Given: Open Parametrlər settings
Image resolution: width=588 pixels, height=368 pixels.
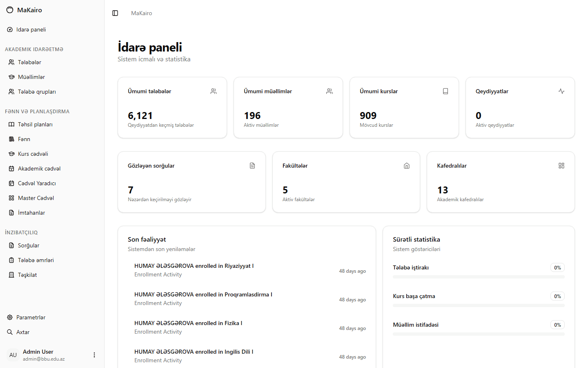Looking at the screenshot, I should coord(31,317).
